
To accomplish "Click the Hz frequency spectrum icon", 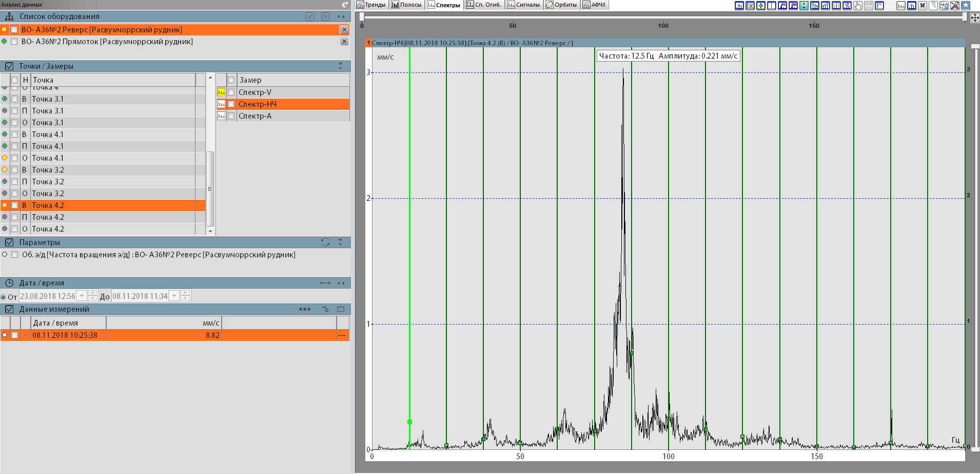I will (x=782, y=6).
